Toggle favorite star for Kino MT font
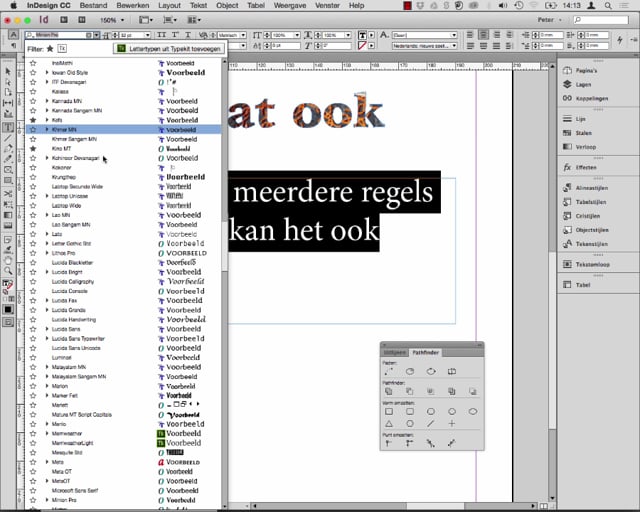The image size is (640, 512). point(33,149)
